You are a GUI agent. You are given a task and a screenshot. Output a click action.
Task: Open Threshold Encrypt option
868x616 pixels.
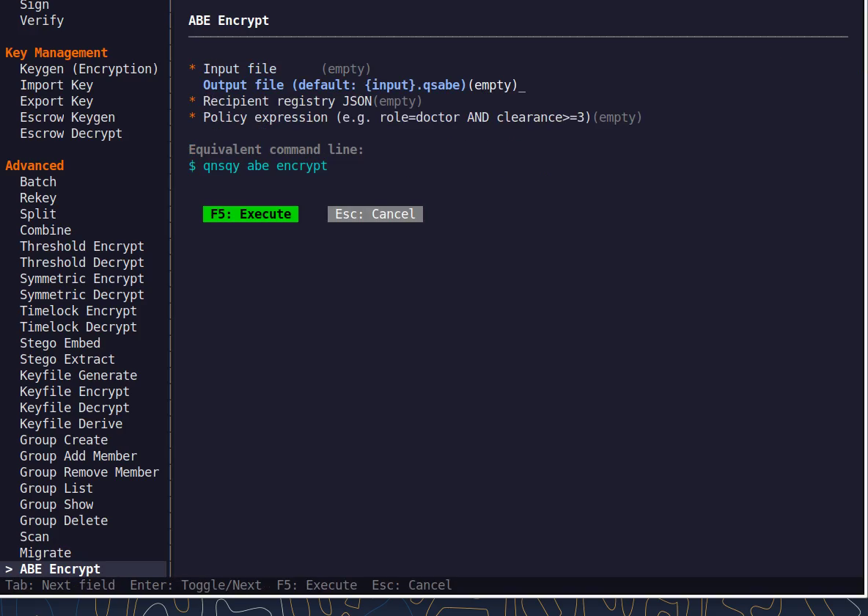tap(82, 246)
